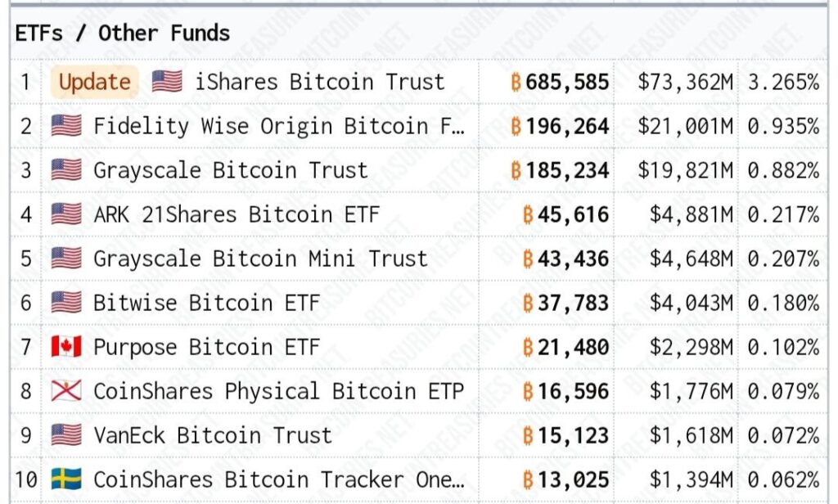
Task: Click the Jersey flag beside CoinShares Physical
Action: (x=66, y=391)
